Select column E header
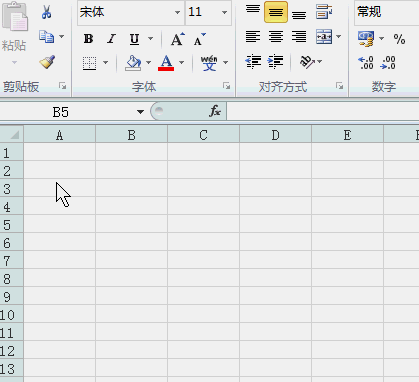The width and height of the screenshot is (419, 382). point(347,135)
